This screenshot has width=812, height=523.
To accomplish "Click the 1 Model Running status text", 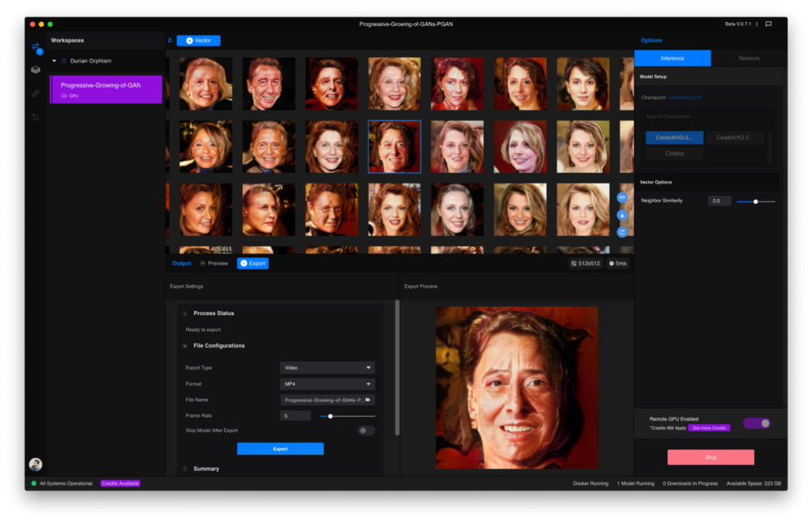I will (636, 483).
